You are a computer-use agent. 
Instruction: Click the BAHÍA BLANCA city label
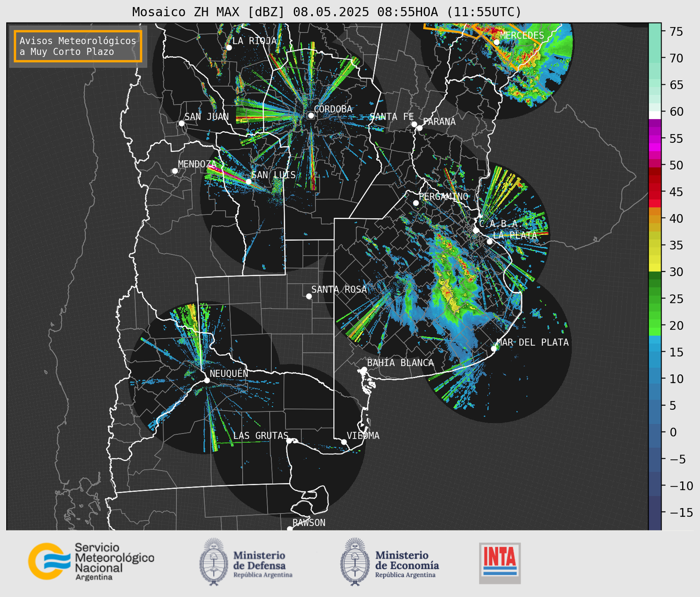pyautogui.click(x=400, y=363)
